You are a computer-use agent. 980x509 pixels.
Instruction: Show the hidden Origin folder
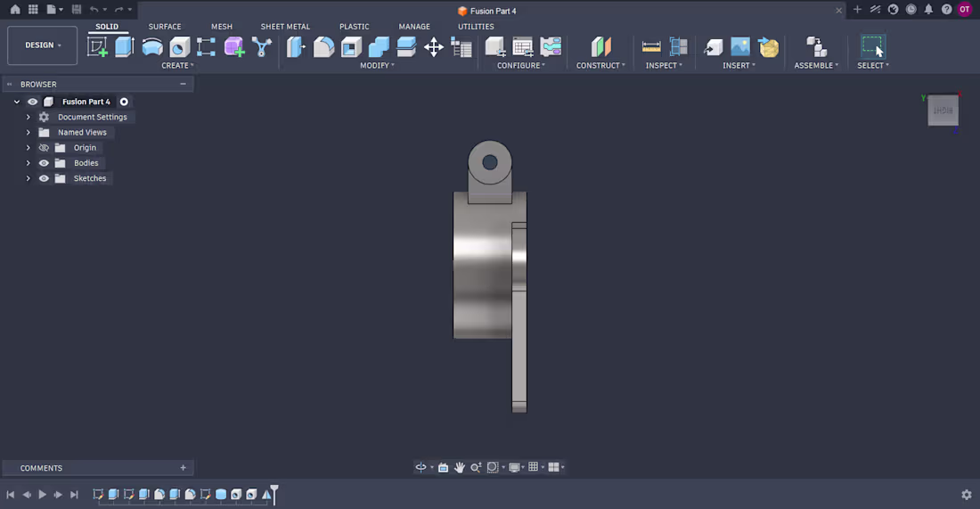coord(44,148)
